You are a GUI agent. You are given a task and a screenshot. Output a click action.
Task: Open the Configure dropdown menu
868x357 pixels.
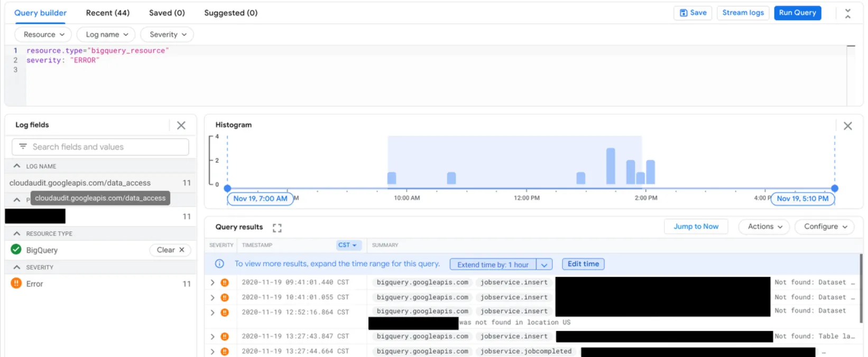pyautogui.click(x=825, y=227)
